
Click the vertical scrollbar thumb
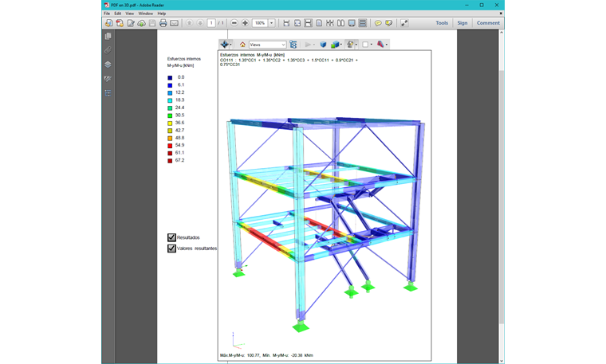[x=502, y=197]
